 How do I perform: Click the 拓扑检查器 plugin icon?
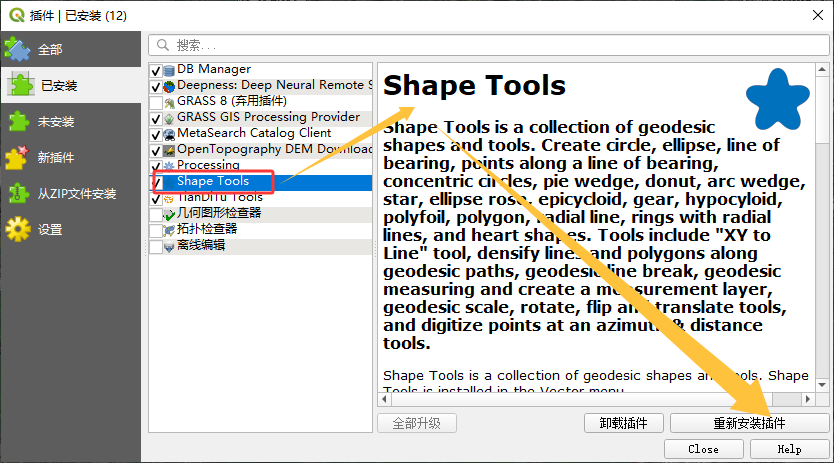169,230
